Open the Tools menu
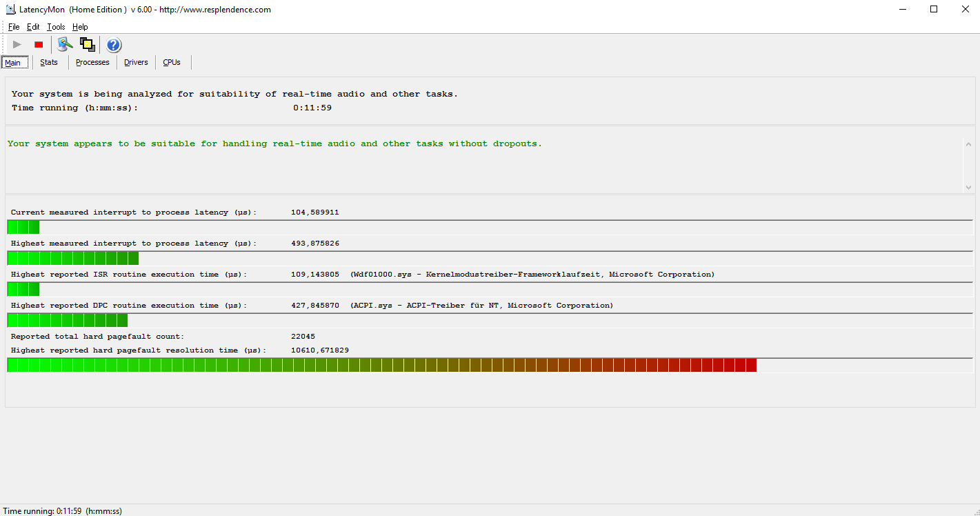This screenshot has height=516, width=980. pos(56,27)
